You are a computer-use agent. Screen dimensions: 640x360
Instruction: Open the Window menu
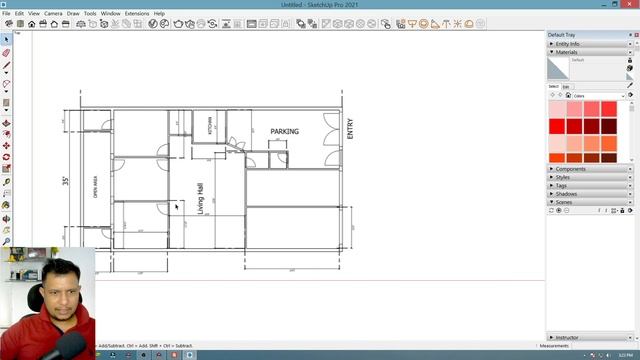coord(110,13)
